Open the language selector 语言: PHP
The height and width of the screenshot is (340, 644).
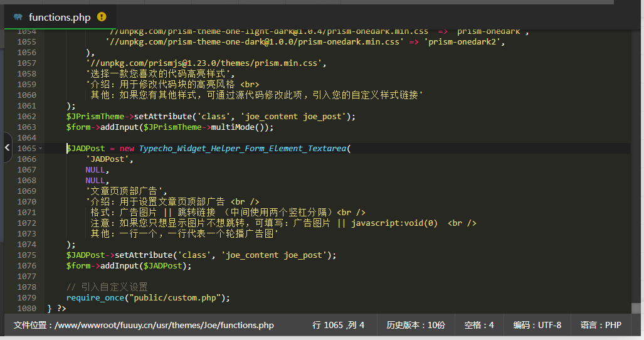coord(601,325)
